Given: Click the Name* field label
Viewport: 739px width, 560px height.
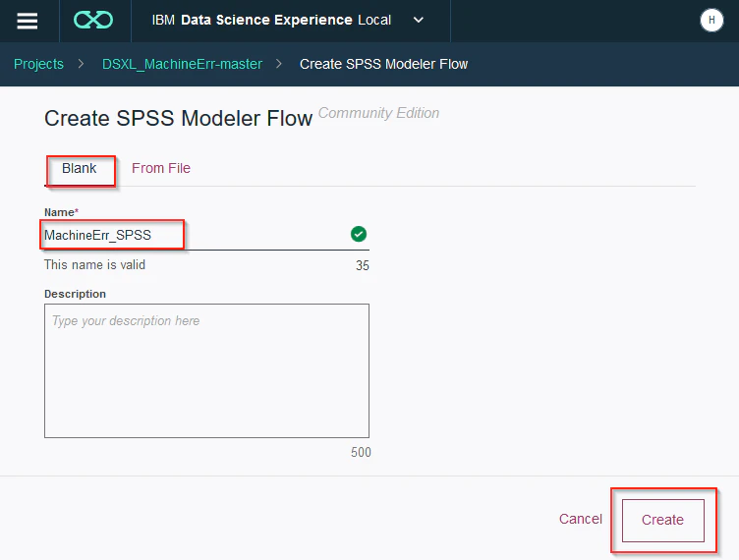Looking at the screenshot, I should (x=61, y=212).
